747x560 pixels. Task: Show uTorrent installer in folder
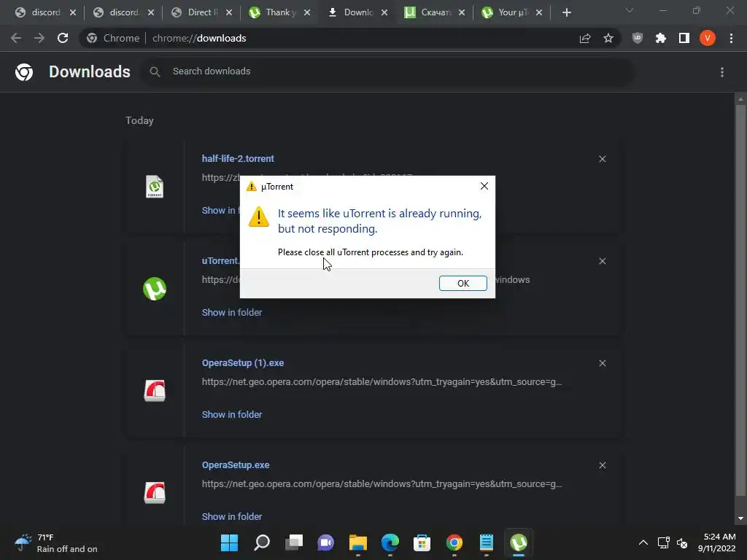pos(231,312)
